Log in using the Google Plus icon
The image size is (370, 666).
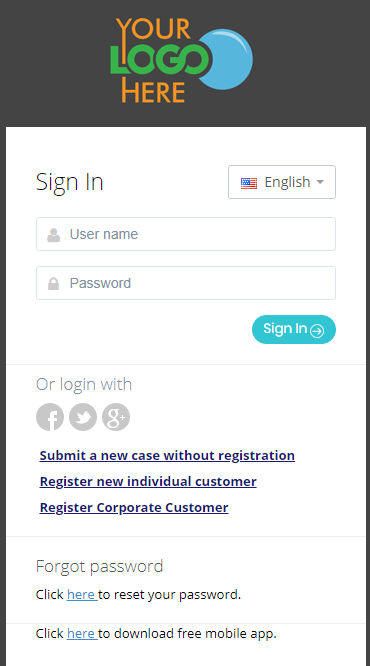[116, 417]
